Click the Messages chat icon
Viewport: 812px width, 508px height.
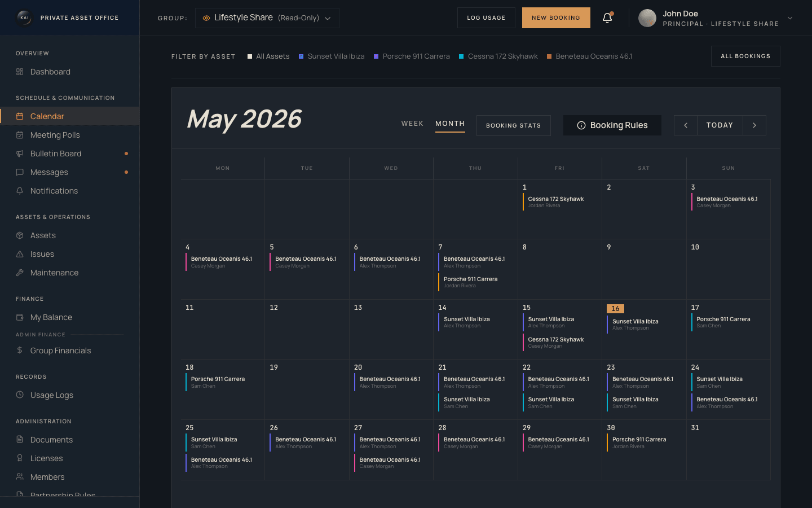point(20,172)
